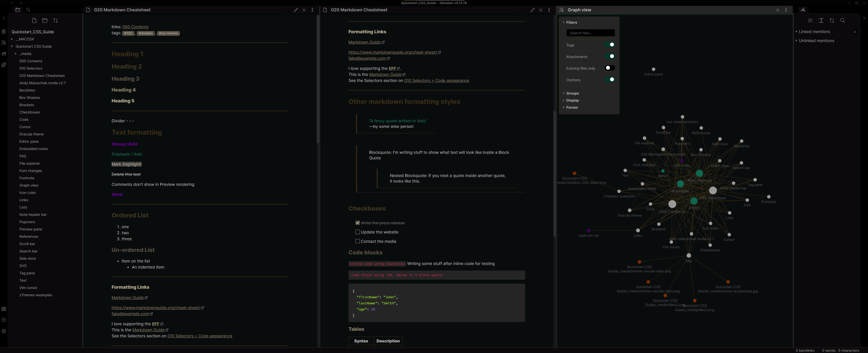Check the Update the website checkbox
868x353 pixels.
(358, 232)
